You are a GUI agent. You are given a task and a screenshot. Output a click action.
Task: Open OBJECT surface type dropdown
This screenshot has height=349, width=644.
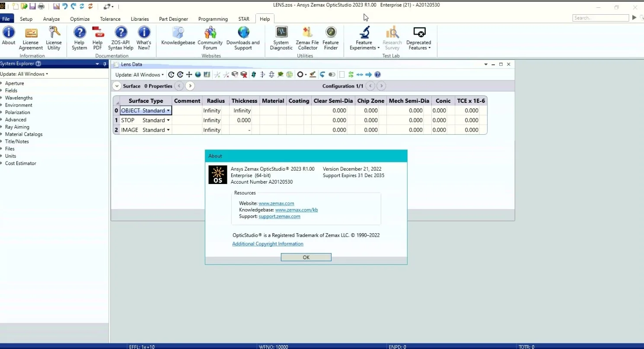[168, 111]
